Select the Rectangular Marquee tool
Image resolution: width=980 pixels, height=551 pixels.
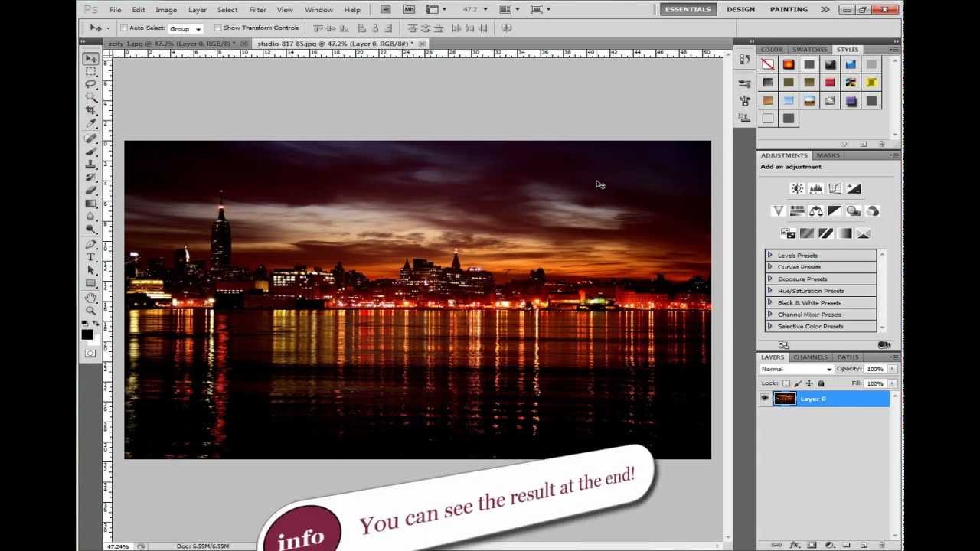[x=90, y=71]
